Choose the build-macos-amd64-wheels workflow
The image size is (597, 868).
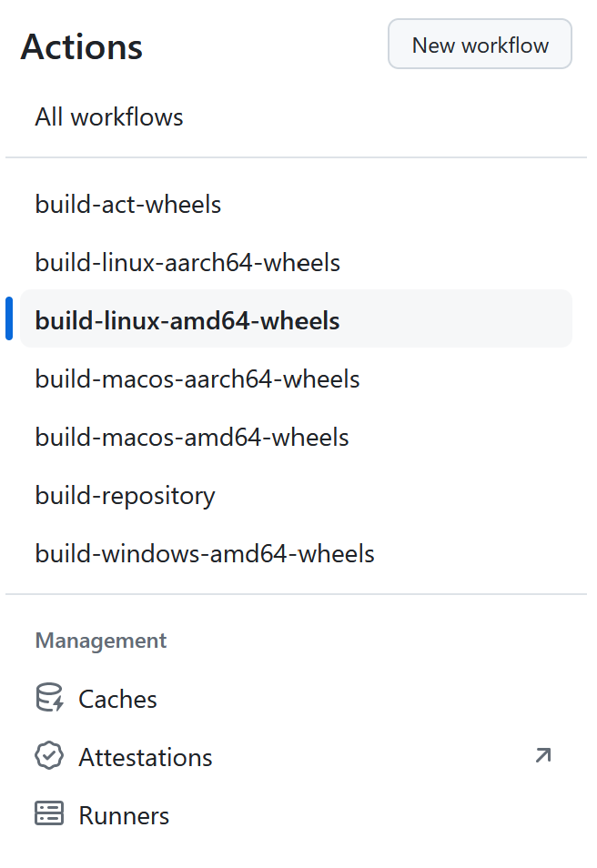click(192, 438)
